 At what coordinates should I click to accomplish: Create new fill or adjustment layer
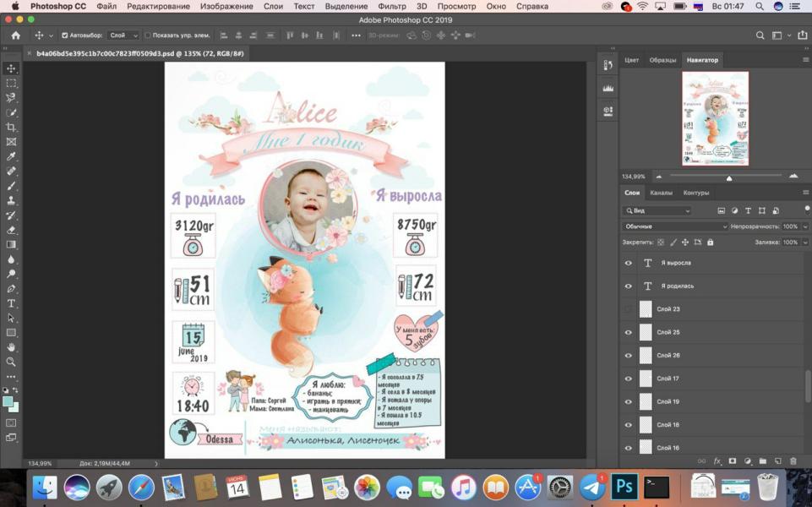748,461
